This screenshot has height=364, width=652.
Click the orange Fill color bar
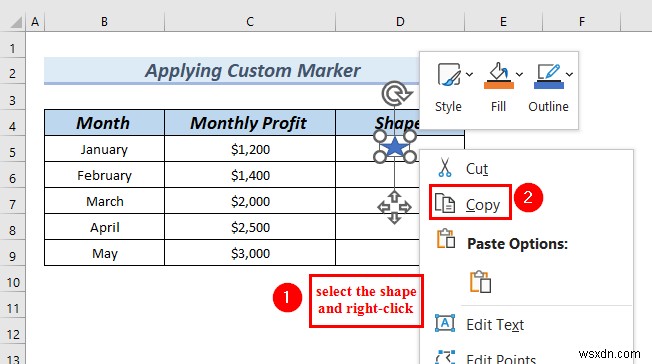499,86
